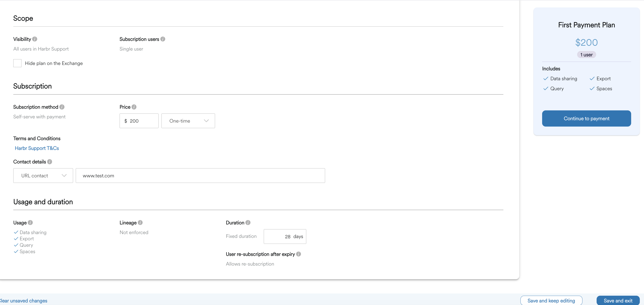The image size is (644, 305).
Task: Click Clear unsaved changes link
Action: (23, 301)
